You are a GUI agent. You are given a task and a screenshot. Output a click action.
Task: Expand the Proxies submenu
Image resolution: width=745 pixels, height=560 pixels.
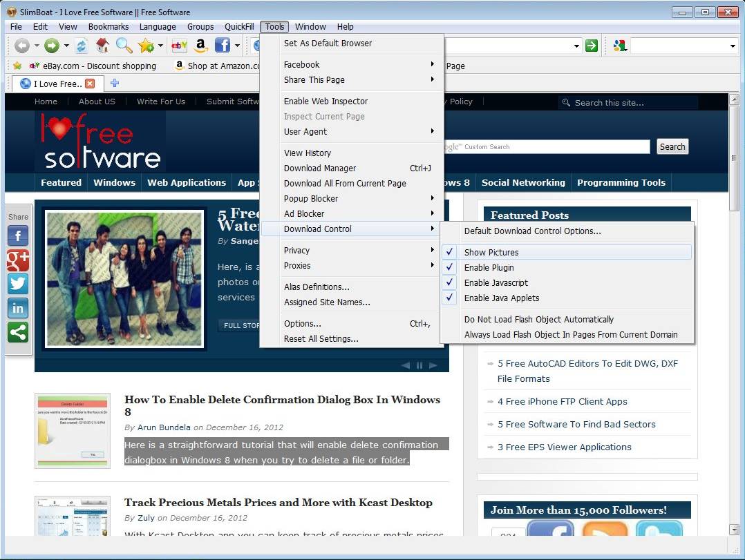350,265
